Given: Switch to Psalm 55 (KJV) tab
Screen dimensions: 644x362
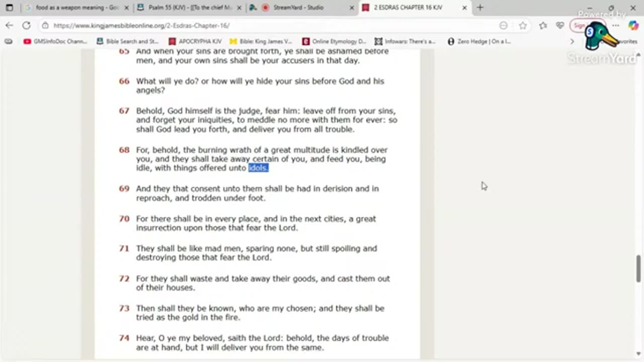Looking at the screenshot, I should [x=184, y=8].
